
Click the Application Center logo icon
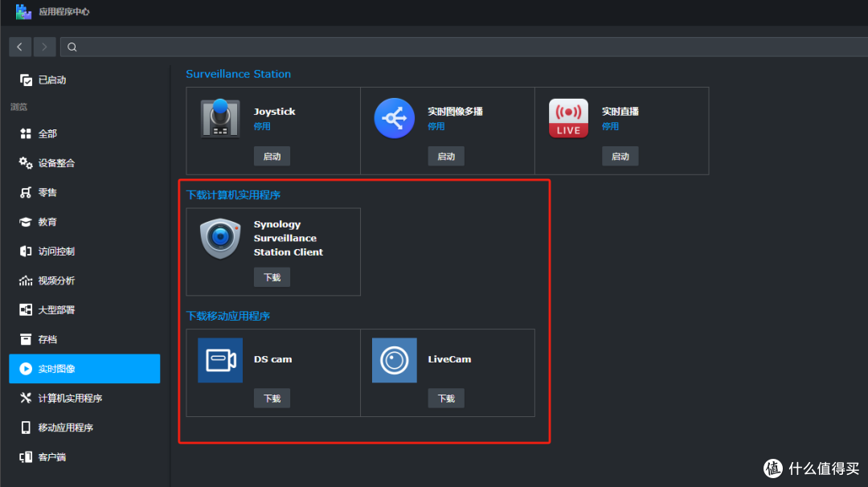[23, 11]
